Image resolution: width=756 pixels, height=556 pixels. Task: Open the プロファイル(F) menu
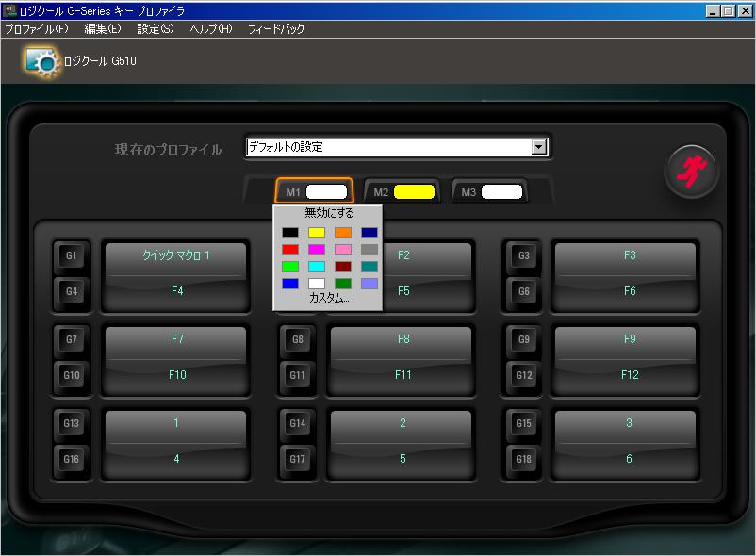pyautogui.click(x=36, y=29)
